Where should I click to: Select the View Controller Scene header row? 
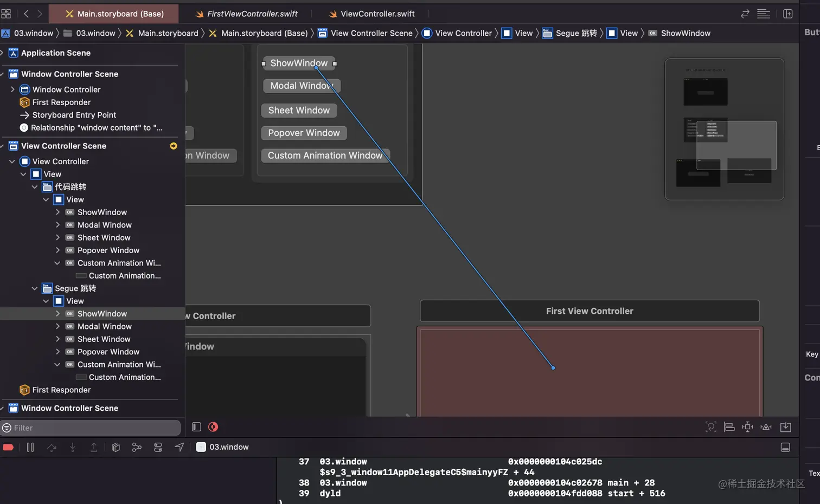pos(92,146)
